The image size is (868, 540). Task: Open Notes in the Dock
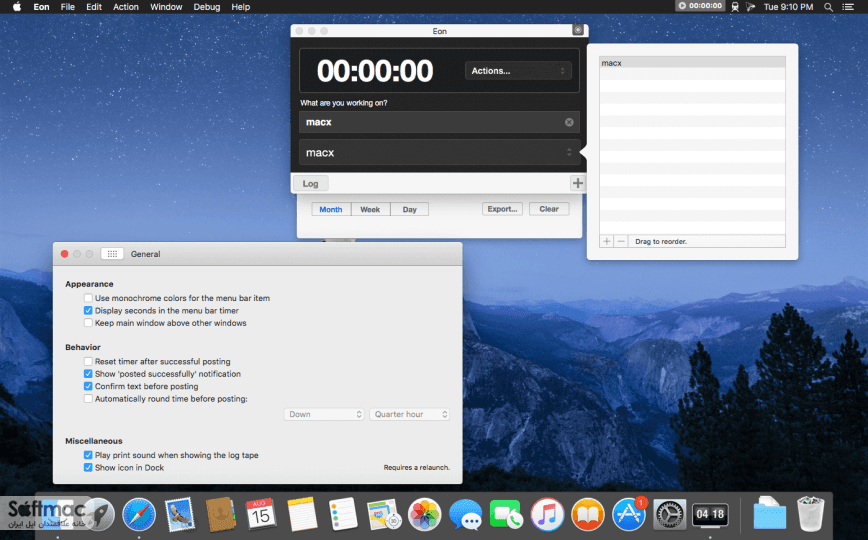(302, 515)
